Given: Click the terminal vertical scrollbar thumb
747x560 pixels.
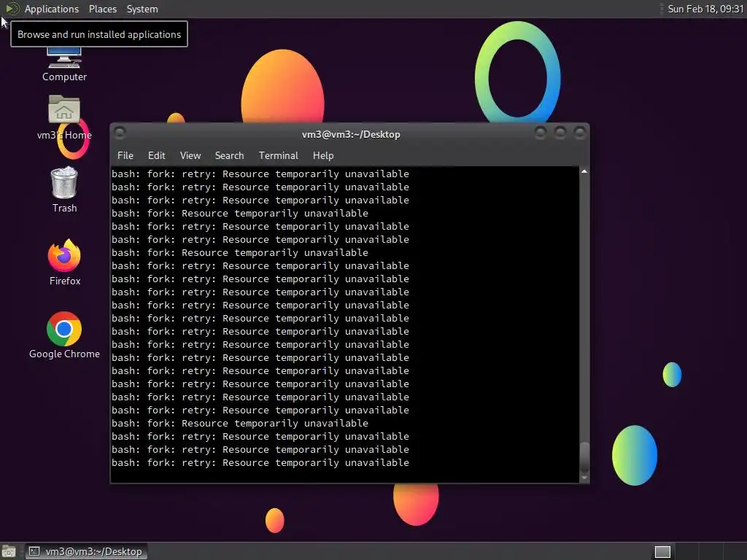Looking at the screenshot, I should pos(584,458).
